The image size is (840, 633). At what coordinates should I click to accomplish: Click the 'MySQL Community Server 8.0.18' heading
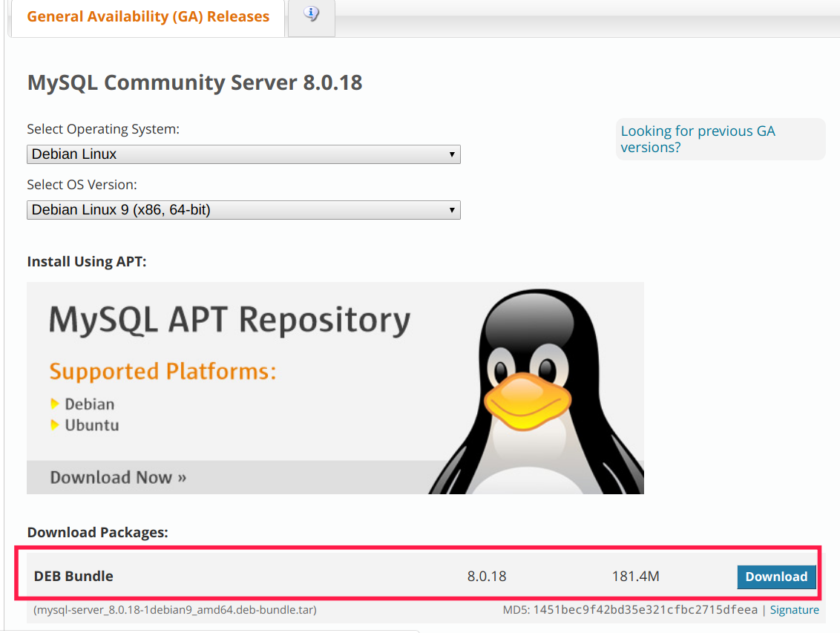click(195, 83)
